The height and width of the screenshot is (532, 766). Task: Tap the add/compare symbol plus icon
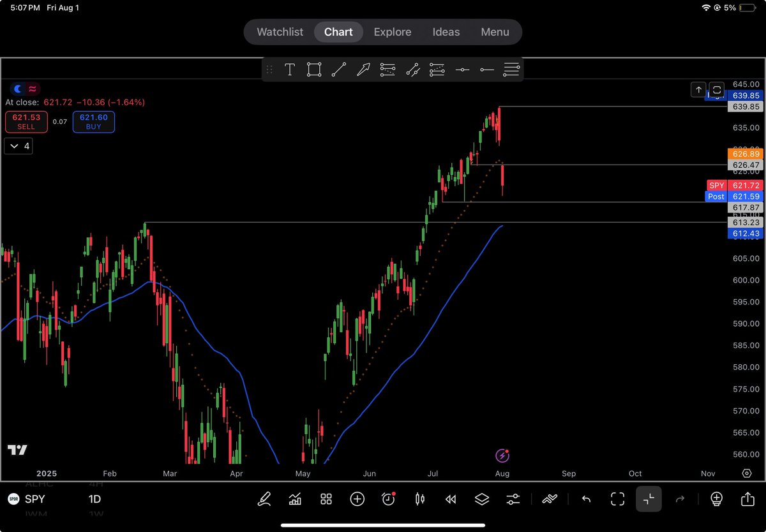click(x=357, y=499)
